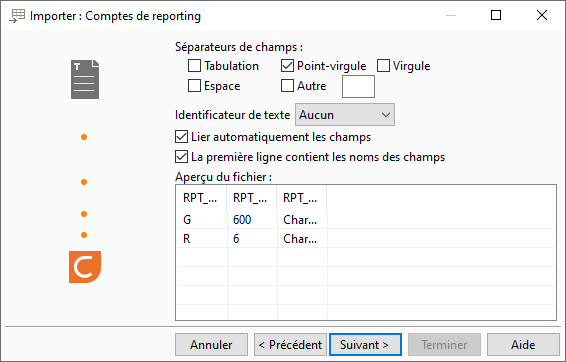Image resolution: width=566 pixels, height=362 pixels.
Task: Enable the Tabulation separator checkbox
Action: [x=194, y=66]
